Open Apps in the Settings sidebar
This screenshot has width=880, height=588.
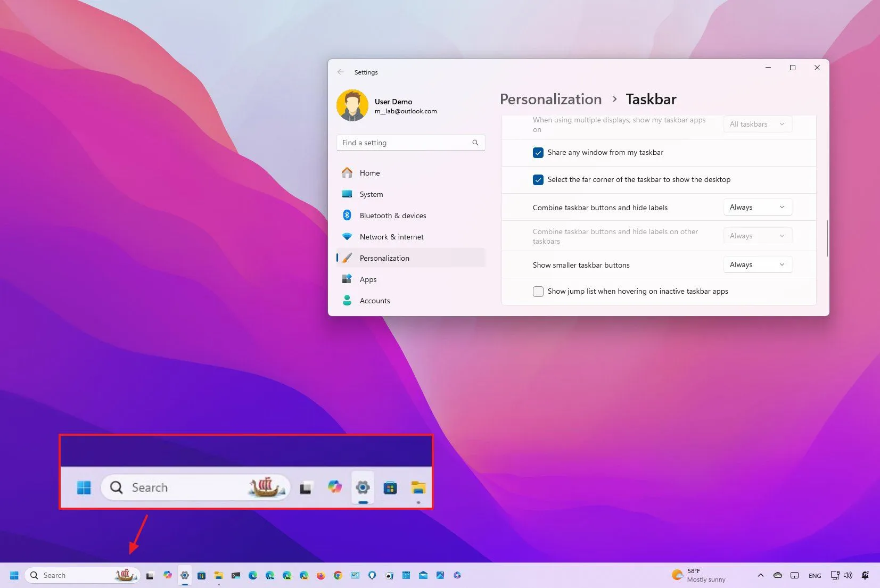coord(411,279)
